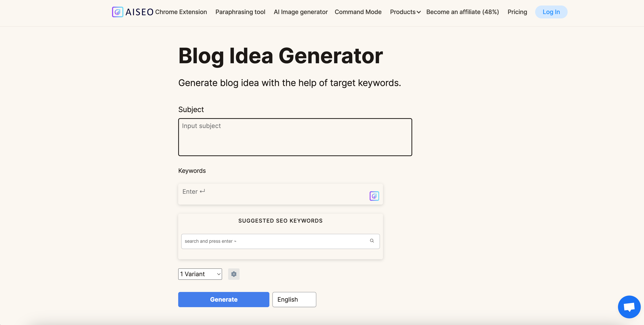Click AISEO icon in keywords field
The height and width of the screenshot is (325, 644).
click(374, 196)
